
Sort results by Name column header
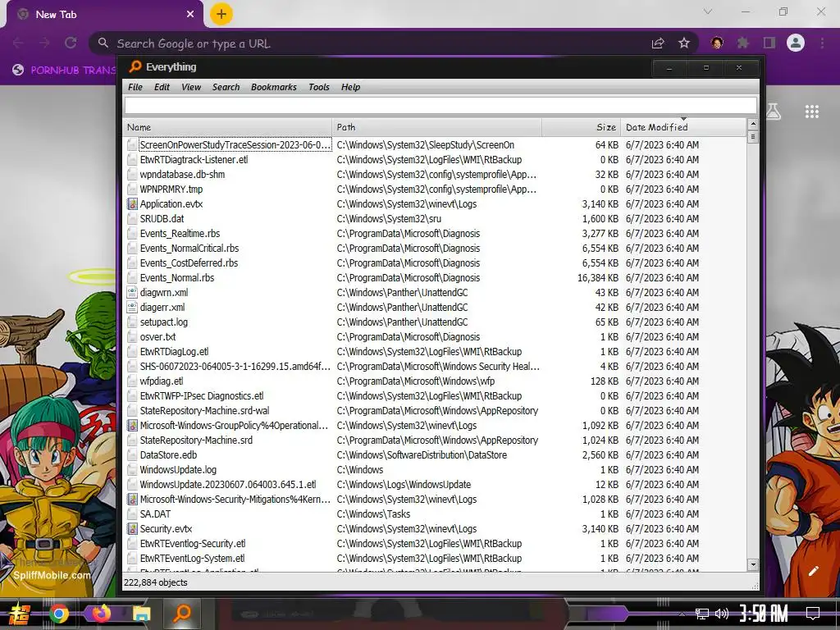point(227,127)
